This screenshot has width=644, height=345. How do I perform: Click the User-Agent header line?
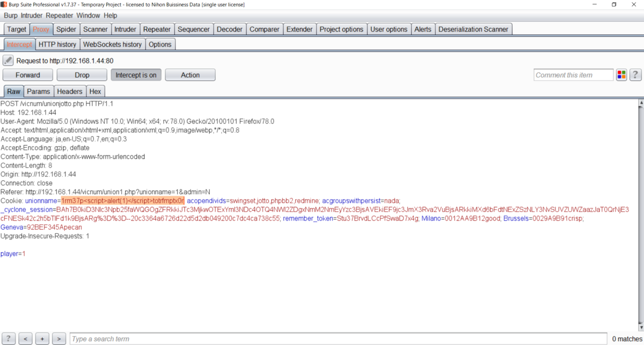[137, 121]
